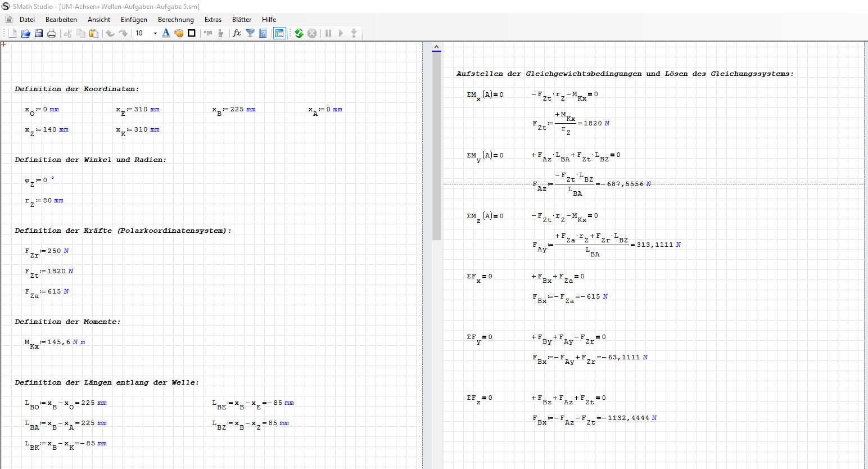Image resolution: width=868 pixels, height=469 pixels.
Task: Open the background color palette icon
Action: tap(179, 33)
